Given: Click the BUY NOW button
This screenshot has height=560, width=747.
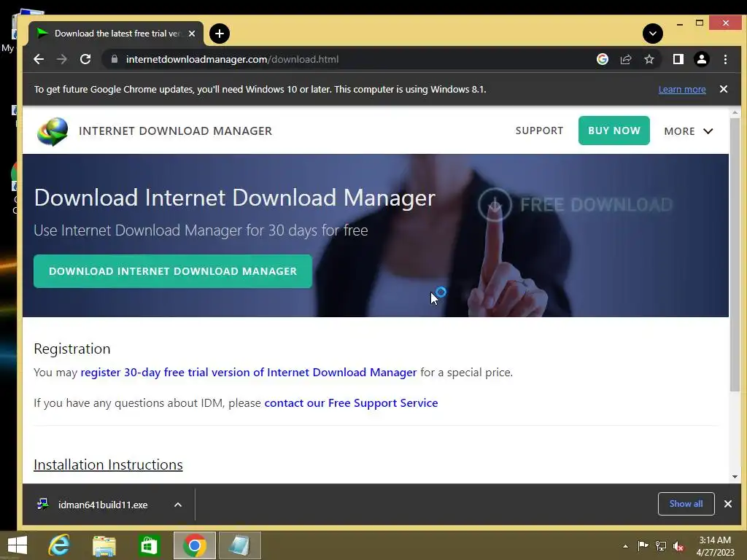Looking at the screenshot, I should [x=614, y=131].
